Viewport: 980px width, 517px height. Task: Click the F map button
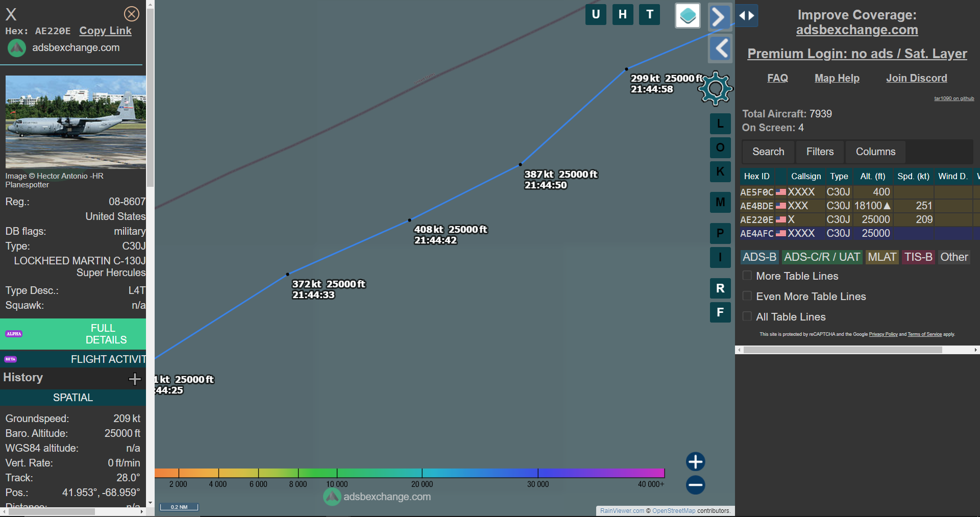[x=720, y=312]
